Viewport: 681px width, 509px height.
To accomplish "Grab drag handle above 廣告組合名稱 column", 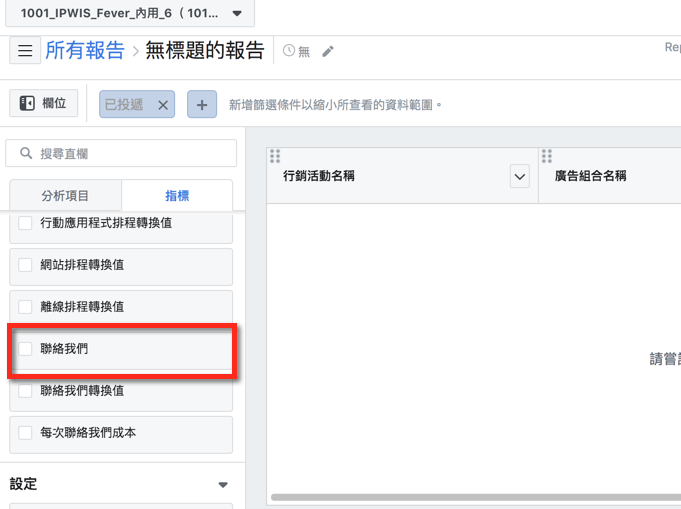I will click(x=547, y=156).
